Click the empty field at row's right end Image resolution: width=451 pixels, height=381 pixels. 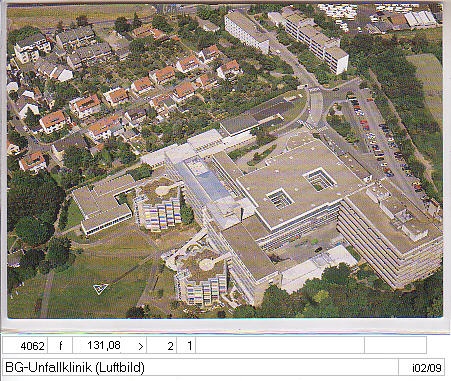[395, 345]
